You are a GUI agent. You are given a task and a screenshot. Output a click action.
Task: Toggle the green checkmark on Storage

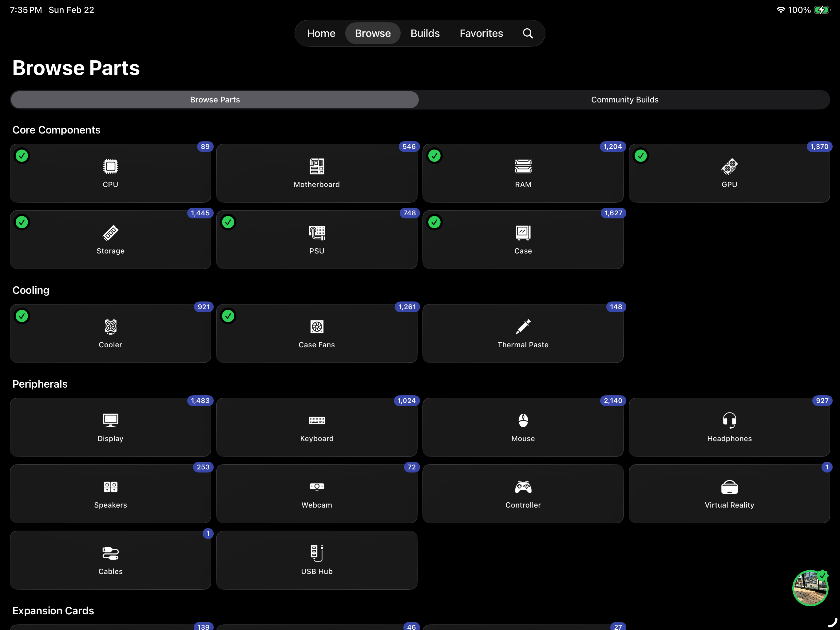pyautogui.click(x=22, y=222)
